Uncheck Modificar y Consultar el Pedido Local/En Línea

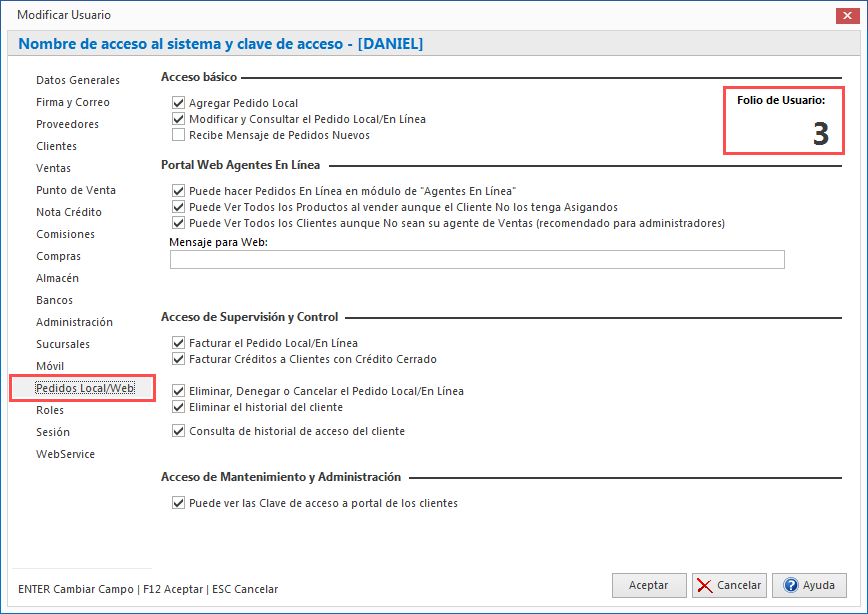(177, 118)
